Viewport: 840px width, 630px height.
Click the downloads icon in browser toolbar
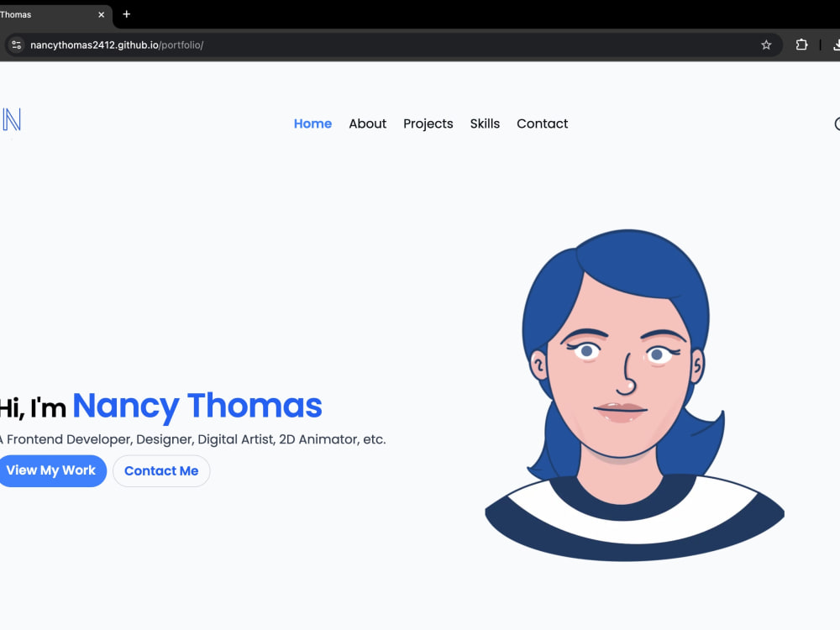837,45
